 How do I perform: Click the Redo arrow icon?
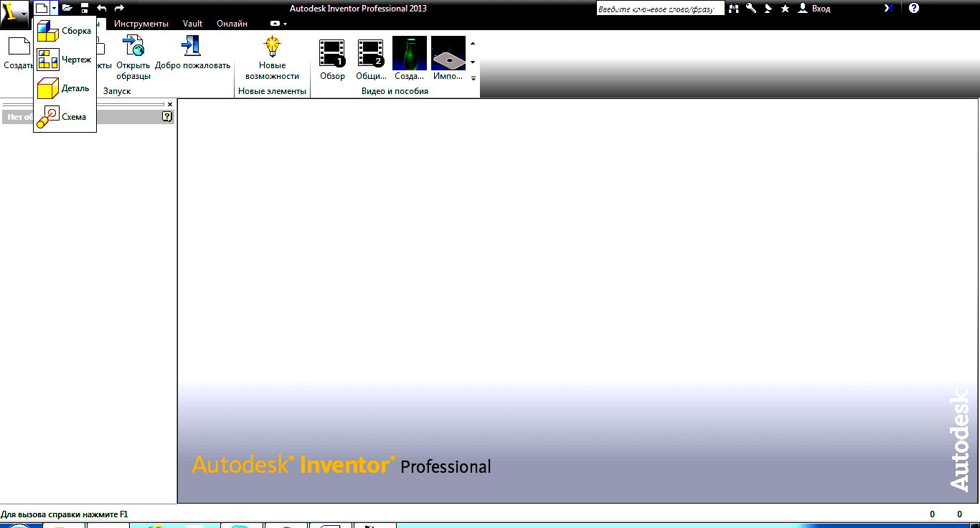pos(119,9)
